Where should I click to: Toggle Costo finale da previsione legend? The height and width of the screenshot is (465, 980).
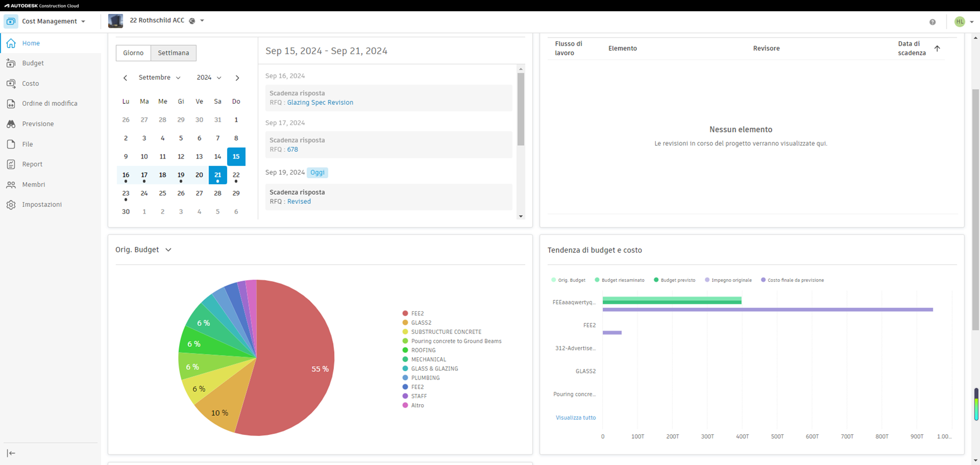click(792, 280)
